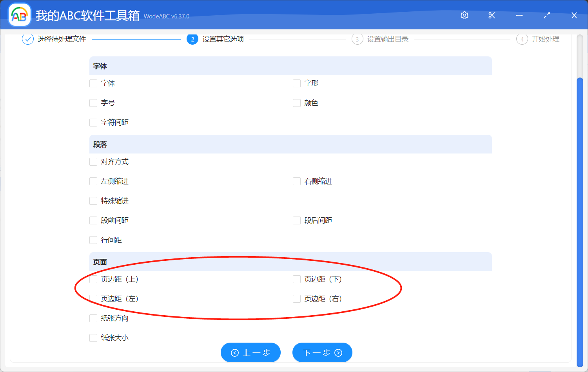Click the checkmark icon on step 1
This screenshot has height=372, width=588.
(27, 39)
